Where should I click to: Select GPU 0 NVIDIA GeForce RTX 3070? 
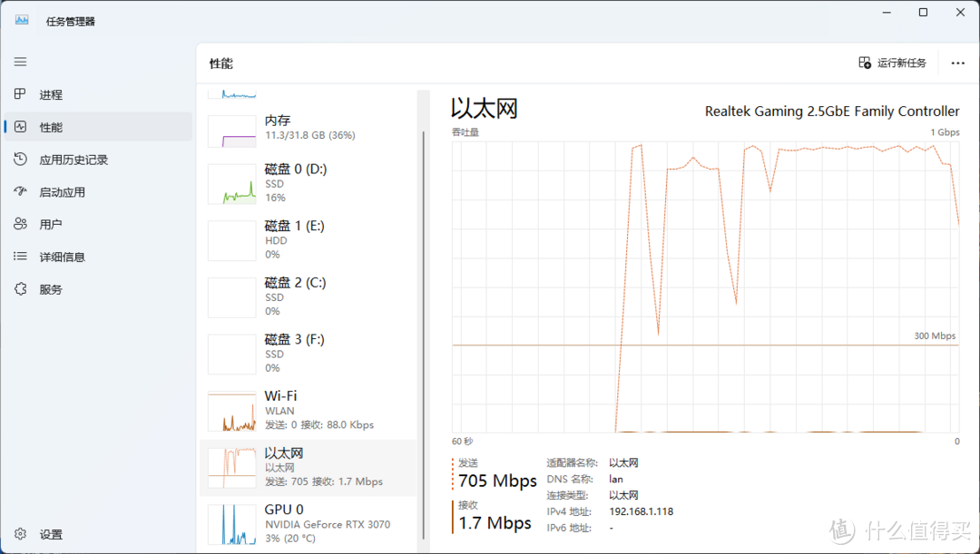(x=309, y=524)
